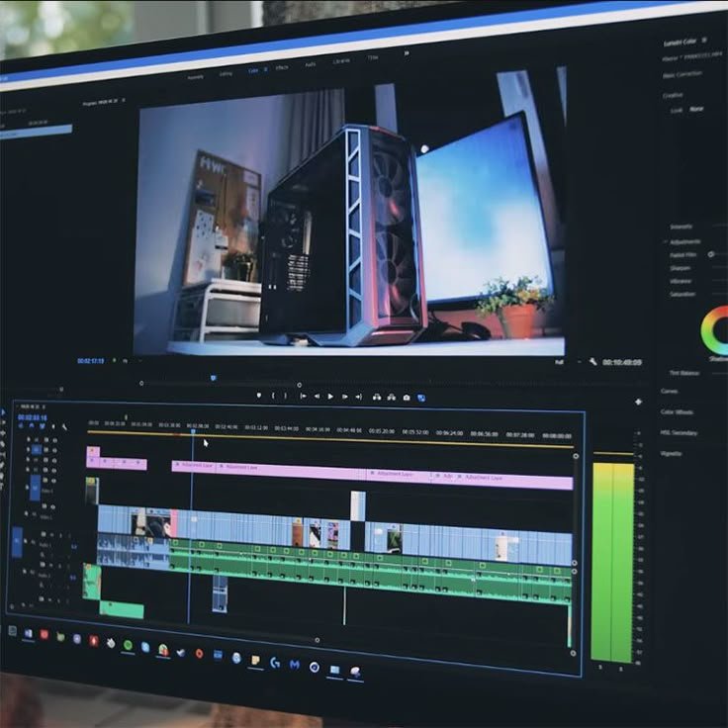Viewport: 728px width, 728px height.
Task: Click the Shadow tint color wheel
Action: coord(716,329)
